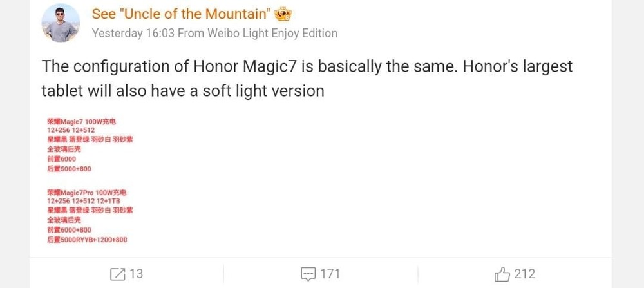Screen dimensions: 644x288
Task: Click the repost count 13
Action: tap(136, 274)
